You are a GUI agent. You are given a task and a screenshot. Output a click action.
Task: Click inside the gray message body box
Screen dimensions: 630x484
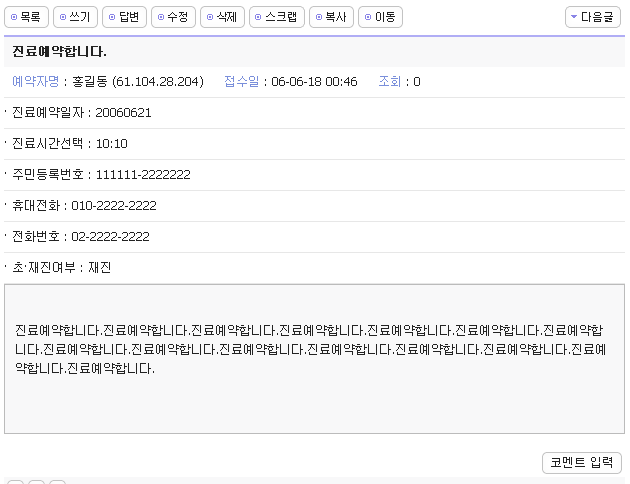coord(314,400)
